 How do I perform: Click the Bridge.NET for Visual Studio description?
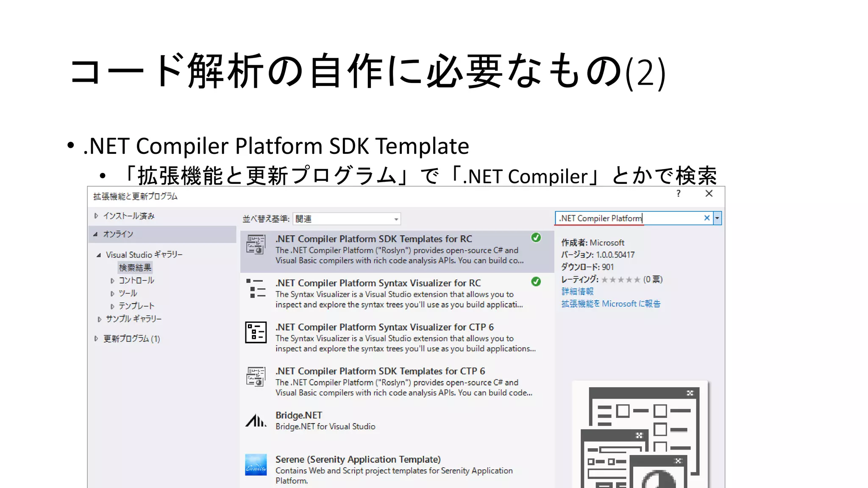(x=325, y=427)
